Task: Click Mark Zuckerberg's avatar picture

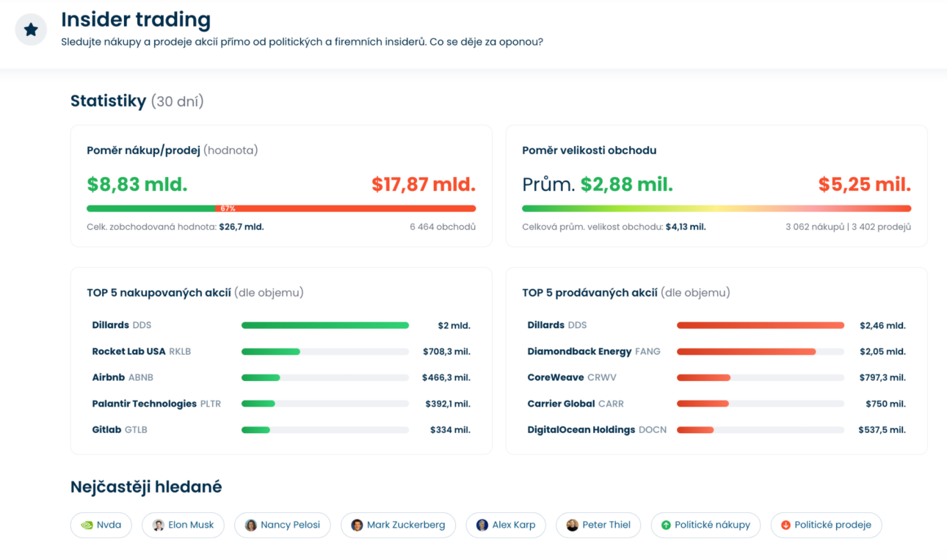Action: (x=358, y=525)
